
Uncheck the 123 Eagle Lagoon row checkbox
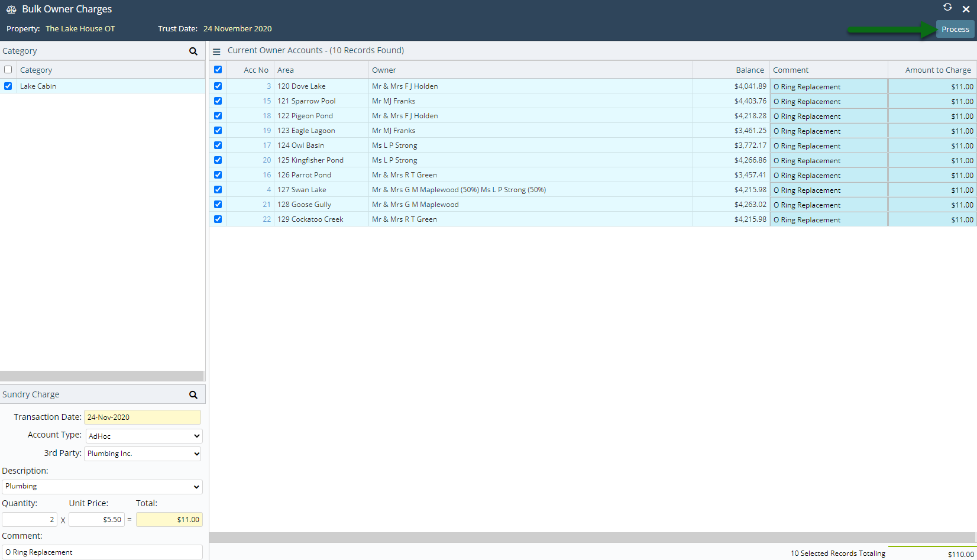point(218,130)
